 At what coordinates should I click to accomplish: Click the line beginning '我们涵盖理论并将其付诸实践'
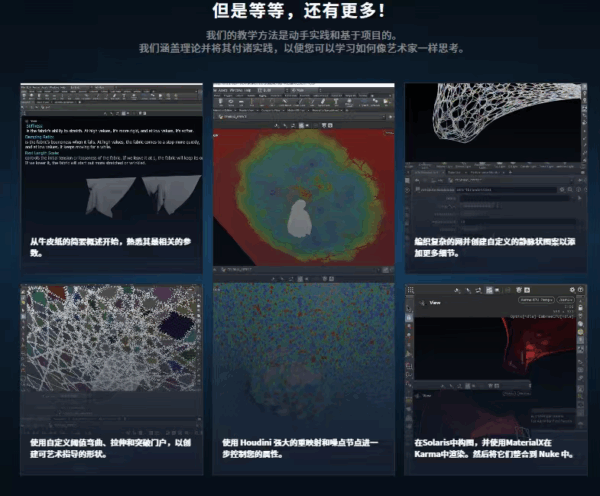click(302, 49)
